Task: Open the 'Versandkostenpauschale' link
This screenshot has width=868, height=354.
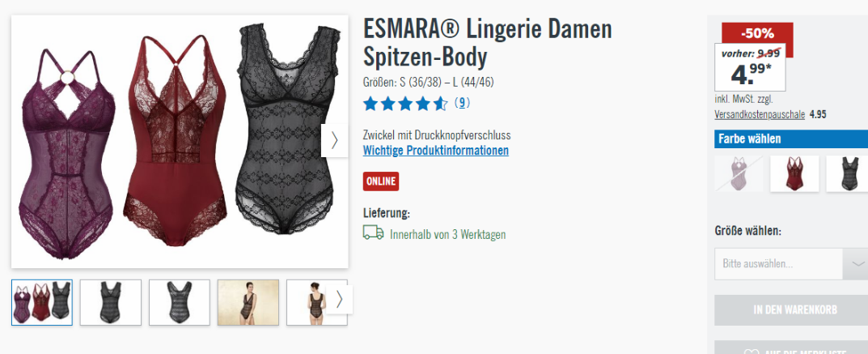Action: pyautogui.click(x=760, y=115)
